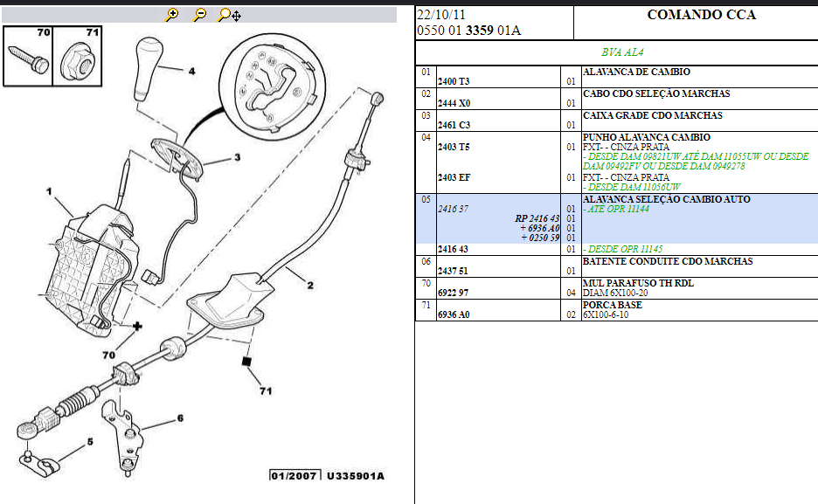This screenshot has width=818, height=504.
Task: Click callout number 1 on the diagram
Action: coord(50,190)
